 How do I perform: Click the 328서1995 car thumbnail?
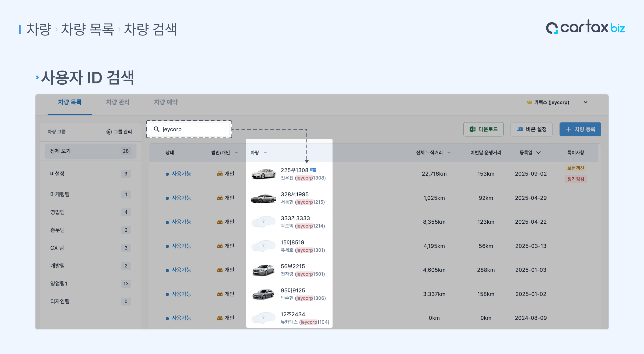point(263,198)
